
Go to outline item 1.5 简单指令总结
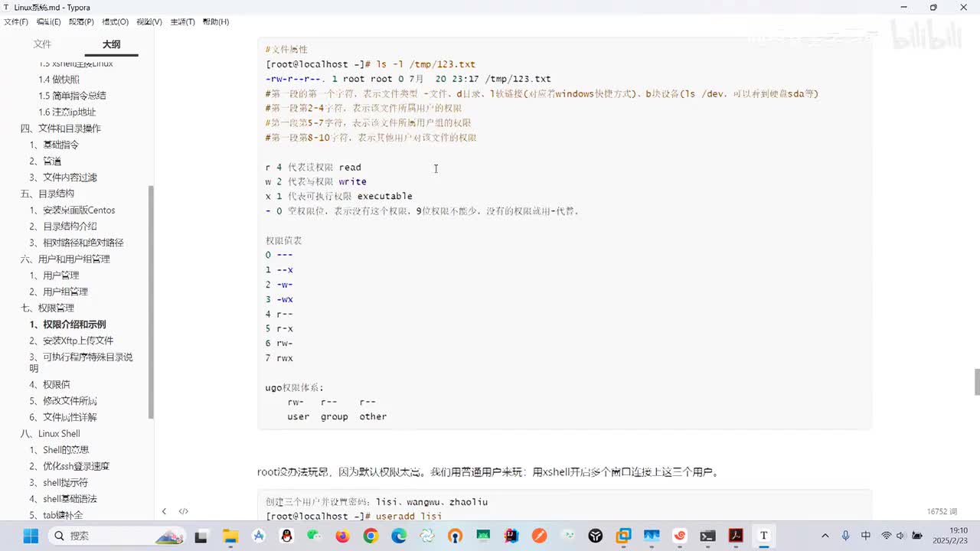point(72,96)
